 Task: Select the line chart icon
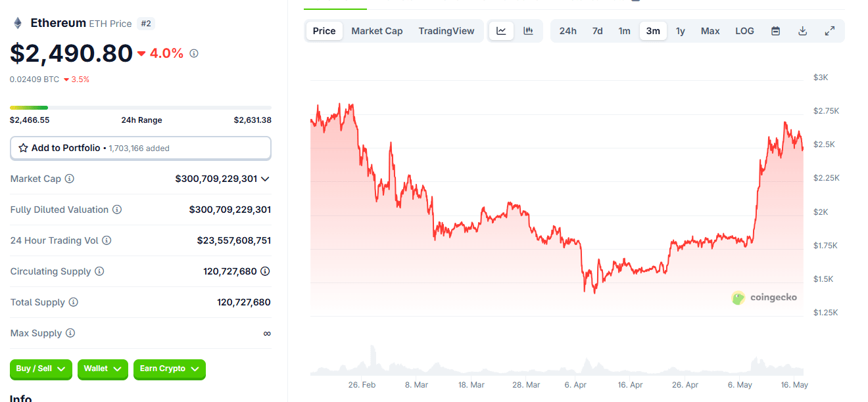click(501, 30)
